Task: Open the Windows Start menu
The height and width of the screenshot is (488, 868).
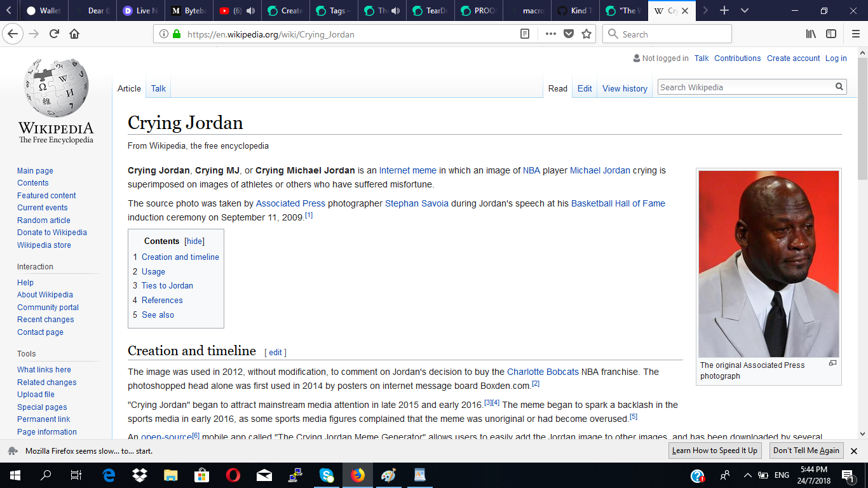Action: pos(15,475)
